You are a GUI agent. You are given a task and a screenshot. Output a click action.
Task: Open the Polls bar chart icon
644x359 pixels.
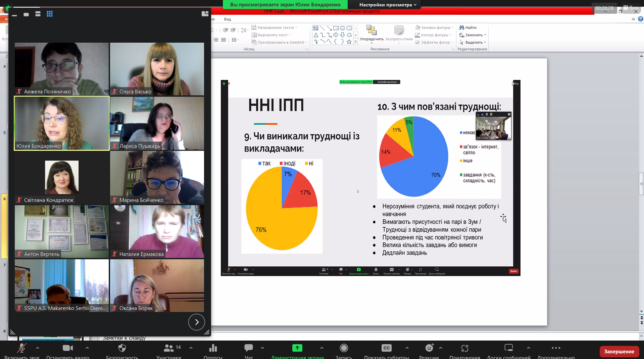(213, 348)
